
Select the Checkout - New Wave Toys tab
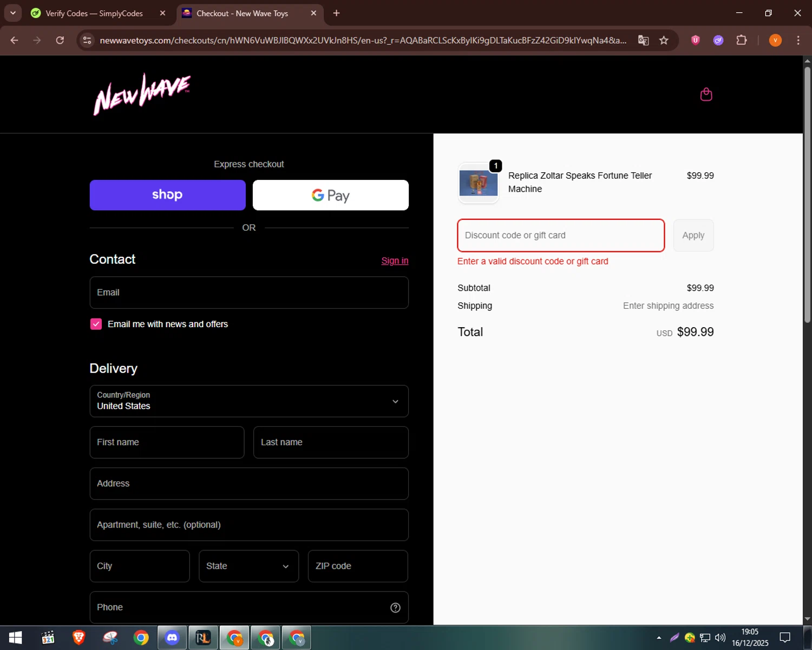coord(243,13)
